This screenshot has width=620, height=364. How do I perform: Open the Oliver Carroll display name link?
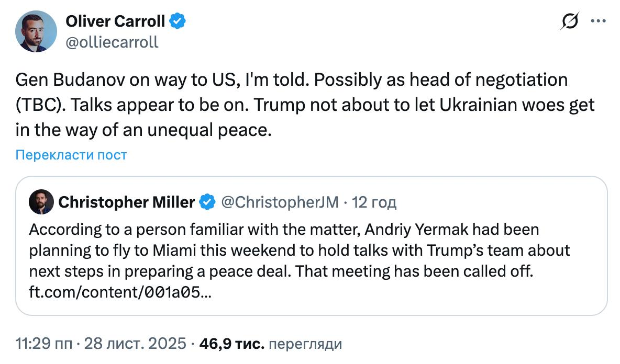[x=115, y=21]
